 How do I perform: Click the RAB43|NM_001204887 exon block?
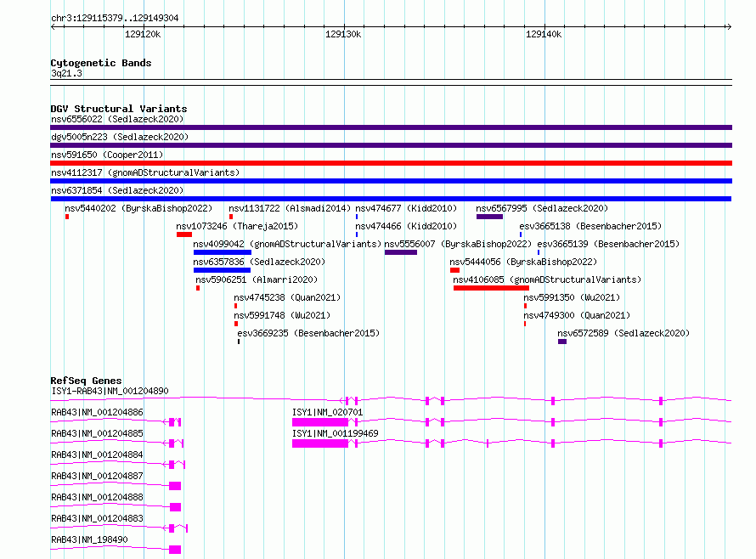[175, 486]
